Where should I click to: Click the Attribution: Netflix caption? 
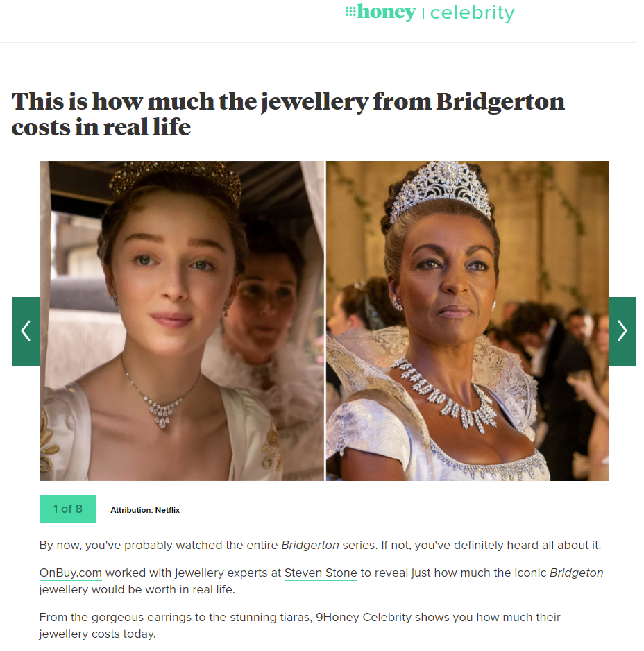[x=145, y=510]
